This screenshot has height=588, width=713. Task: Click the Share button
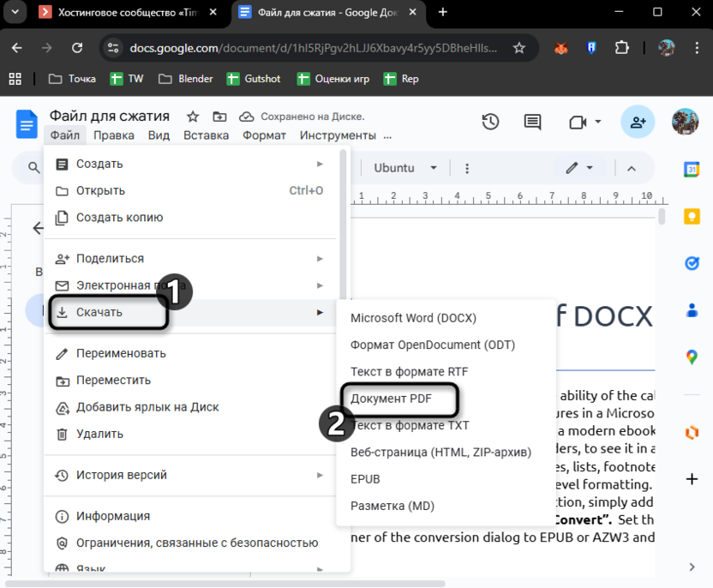click(638, 122)
